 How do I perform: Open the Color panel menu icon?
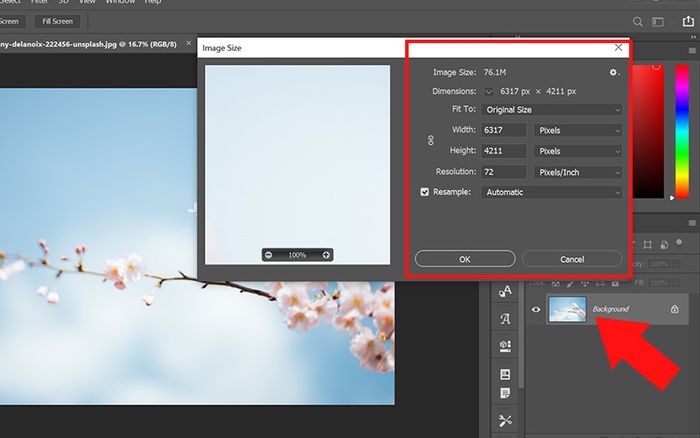(692, 50)
